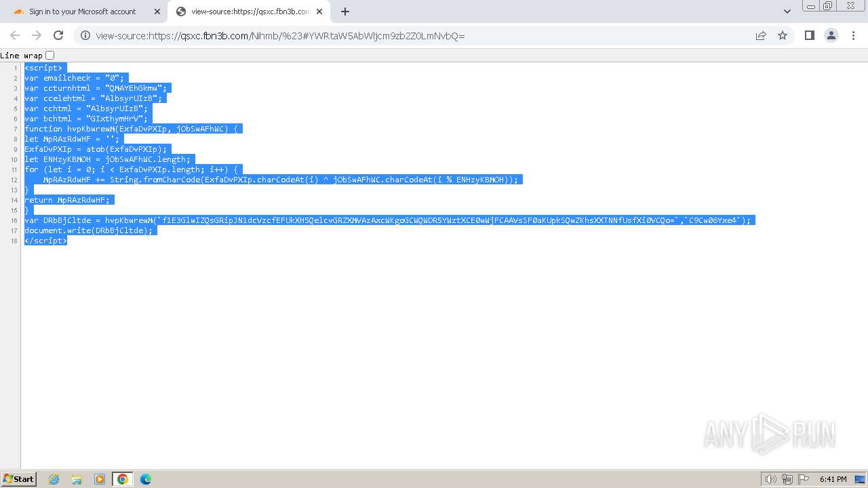Image resolution: width=868 pixels, height=488 pixels.
Task: Select Chrome icon in taskbar
Action: [123, 479]
